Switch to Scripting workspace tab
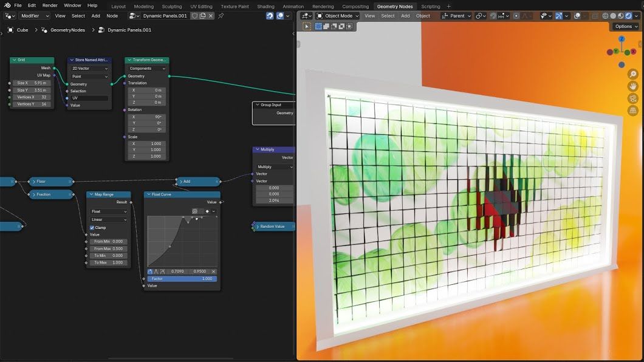Viewport: 644px width, 362px height. tap(430, 7)
